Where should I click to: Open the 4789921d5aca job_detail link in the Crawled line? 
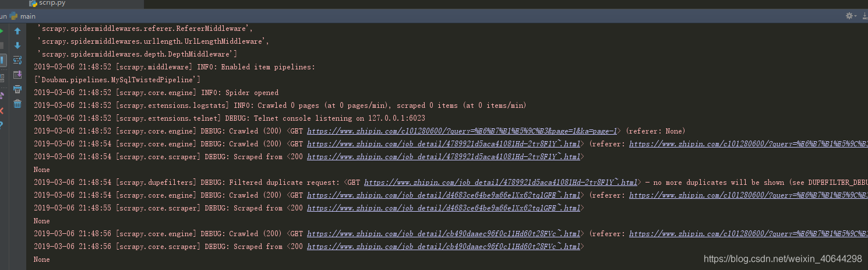point(444,144)
